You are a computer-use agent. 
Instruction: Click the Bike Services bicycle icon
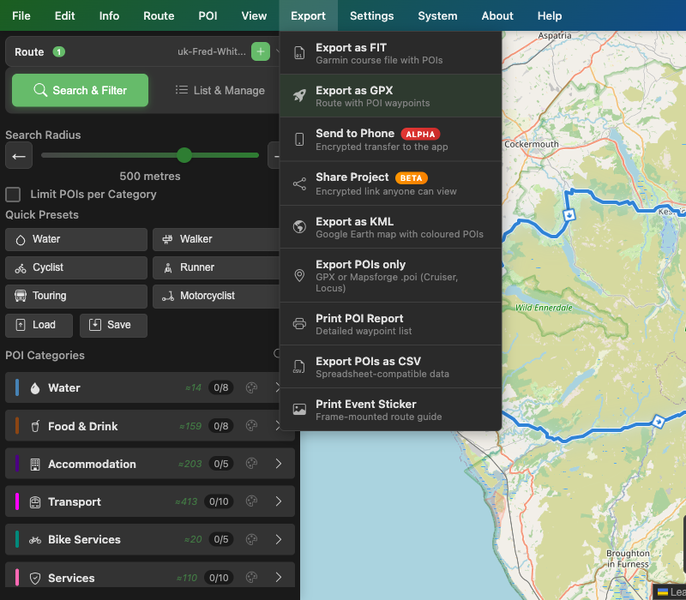[x=35, y=540]
